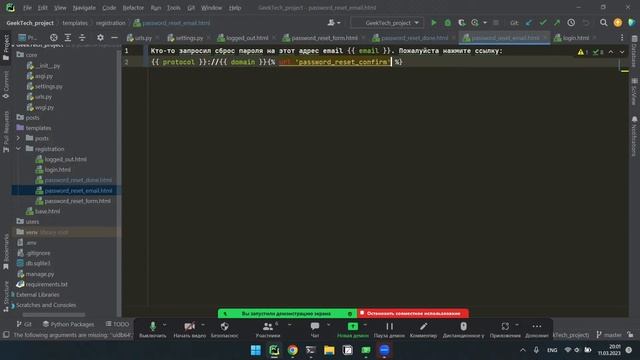Open the master branch widget
This screenshot has height=360, width=640.
click(609, 335)
